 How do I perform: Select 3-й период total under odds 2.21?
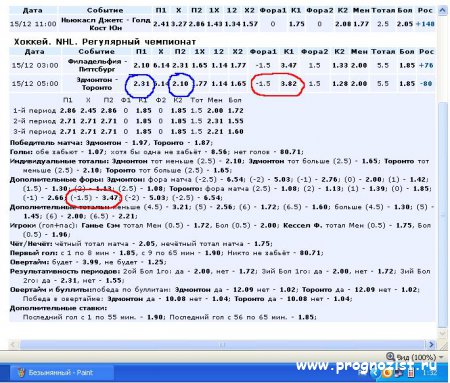215,132
